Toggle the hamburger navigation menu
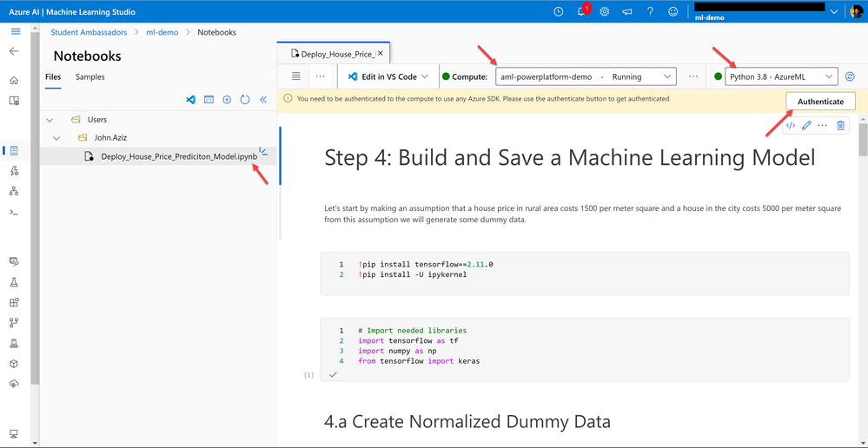 (15, 32)
